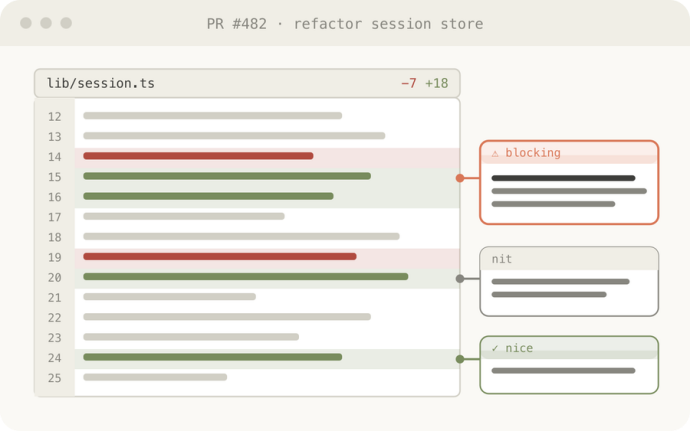Click the first gray window control dot
Image resolution: width=690 pixels, height=432 pixels.
coord(26,23)
